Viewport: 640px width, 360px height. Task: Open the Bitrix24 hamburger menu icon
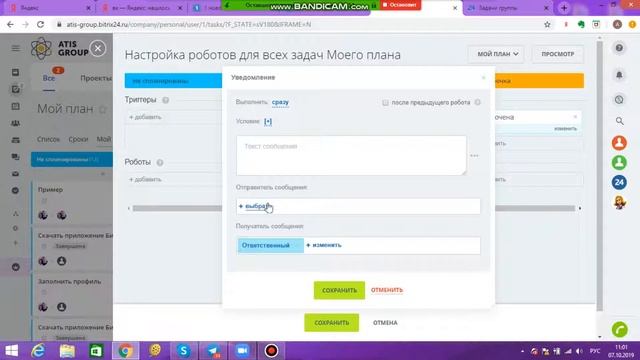pyautogui.click(x=16, y=48)
